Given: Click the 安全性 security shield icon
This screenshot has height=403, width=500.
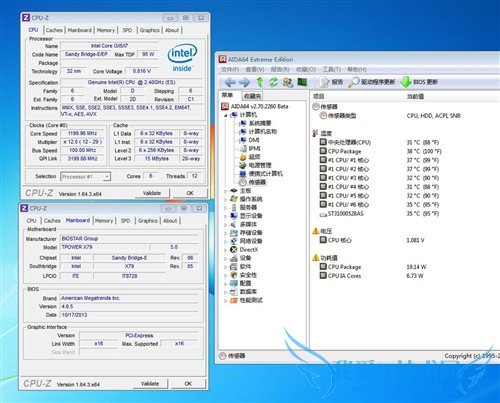Looking at the screenshot, I should [234, 275].
